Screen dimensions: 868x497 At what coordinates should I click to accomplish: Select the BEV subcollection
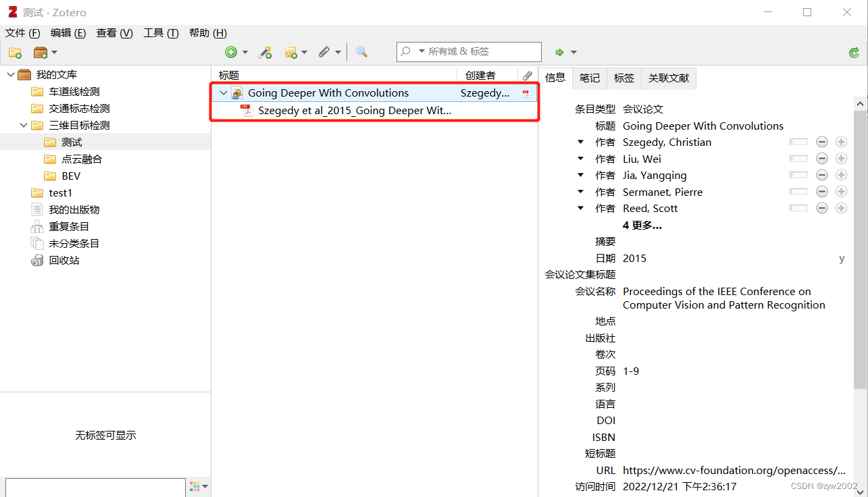pyautogui.click(x=71, y=176)
